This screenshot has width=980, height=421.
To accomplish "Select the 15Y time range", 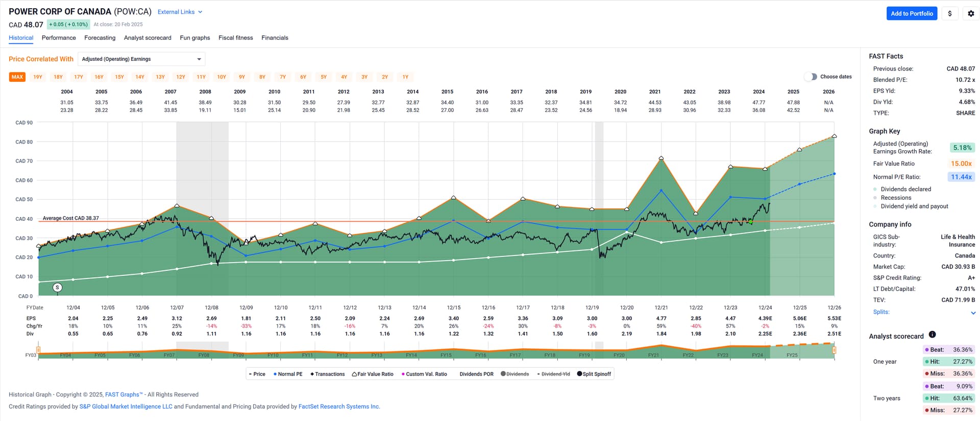I will click(119, 77).
